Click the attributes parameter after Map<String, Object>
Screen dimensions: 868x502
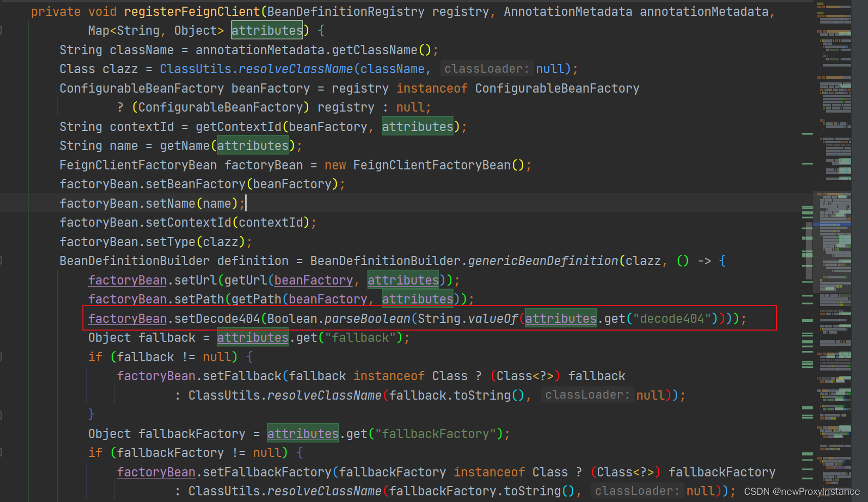(267, 31)
